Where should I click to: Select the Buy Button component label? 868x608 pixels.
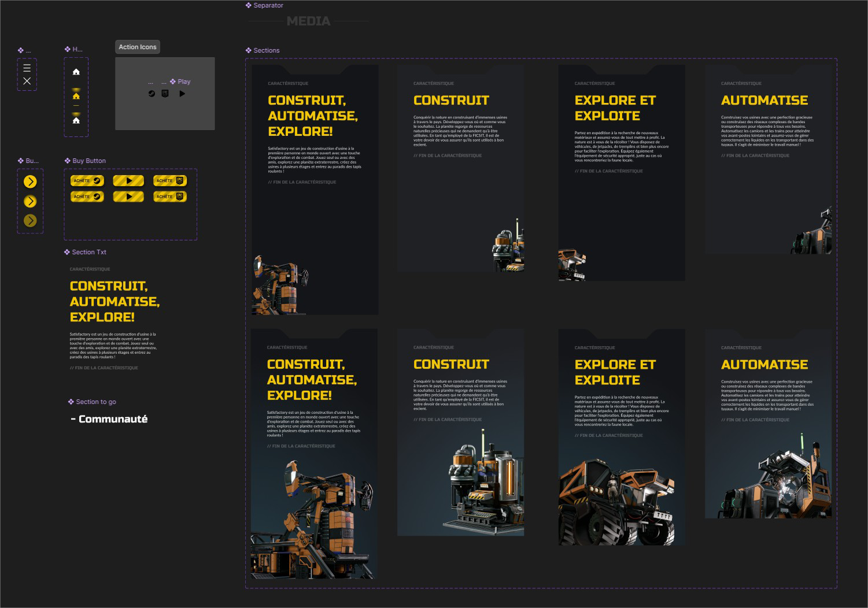tap(89, 161)
